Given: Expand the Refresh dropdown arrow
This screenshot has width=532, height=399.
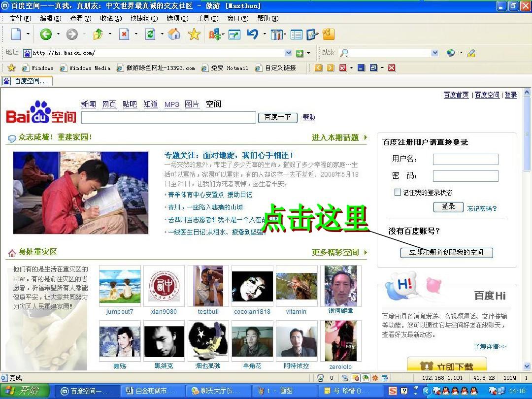Looking at the screenshot, I should point(162,34).
